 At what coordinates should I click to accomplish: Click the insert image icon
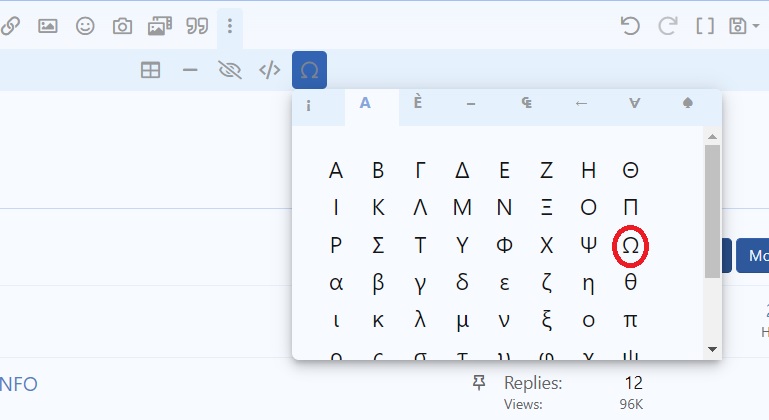47,27
